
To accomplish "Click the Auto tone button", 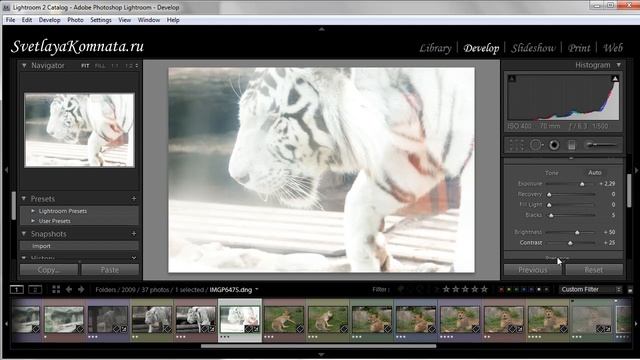I will tap(595, 173).
